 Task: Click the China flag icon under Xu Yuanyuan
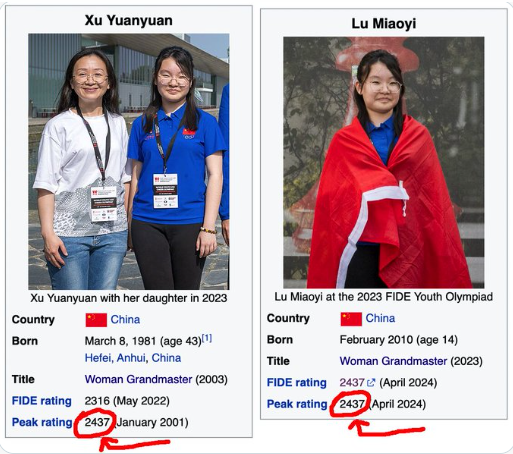tap(96, 320)
